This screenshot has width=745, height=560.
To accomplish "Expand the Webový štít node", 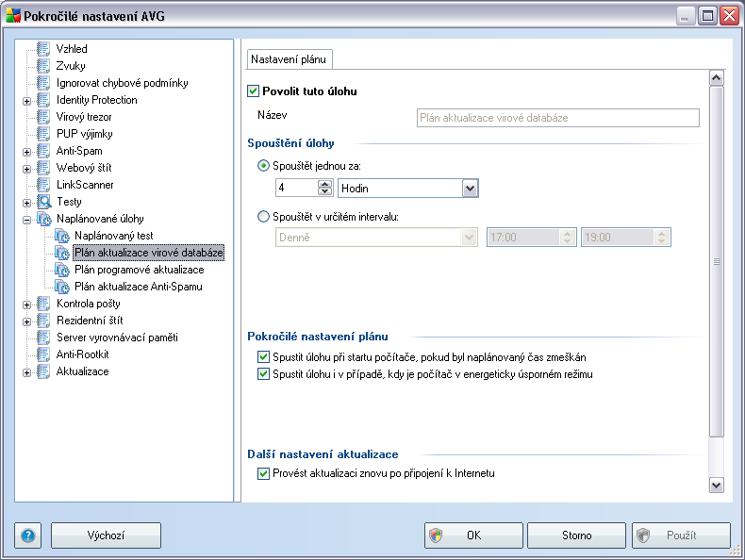I will (27, 169).
